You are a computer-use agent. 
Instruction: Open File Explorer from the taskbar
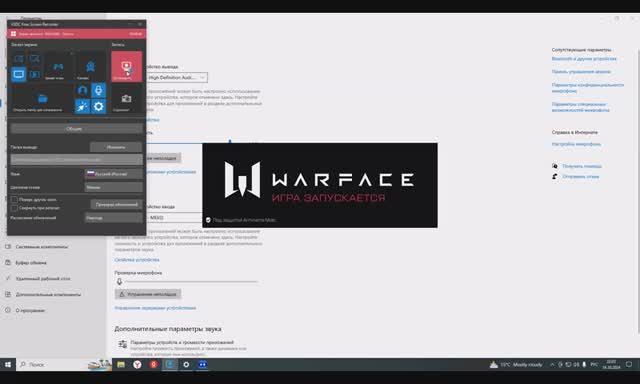pos(121,364)
